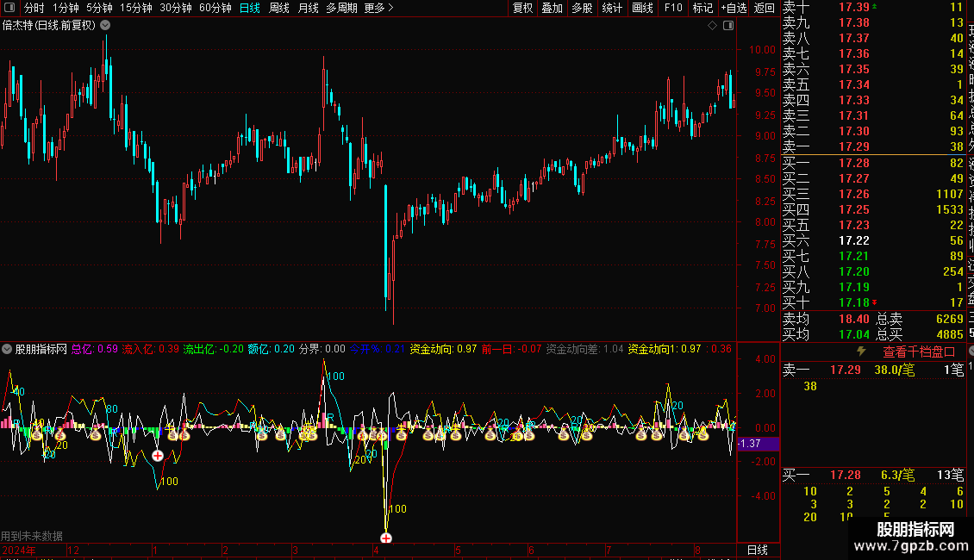Click month 4 marker on time axis
The height and width of the screenshot is (560, 974).
pos(376,550)
